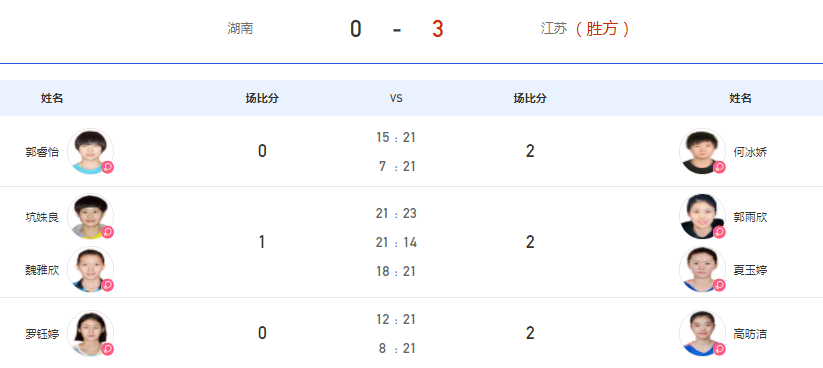Click the badge icon on 罗钰婷's avatar
The height and width of the screenshot is (368, 823).
[x=108, y=349]
